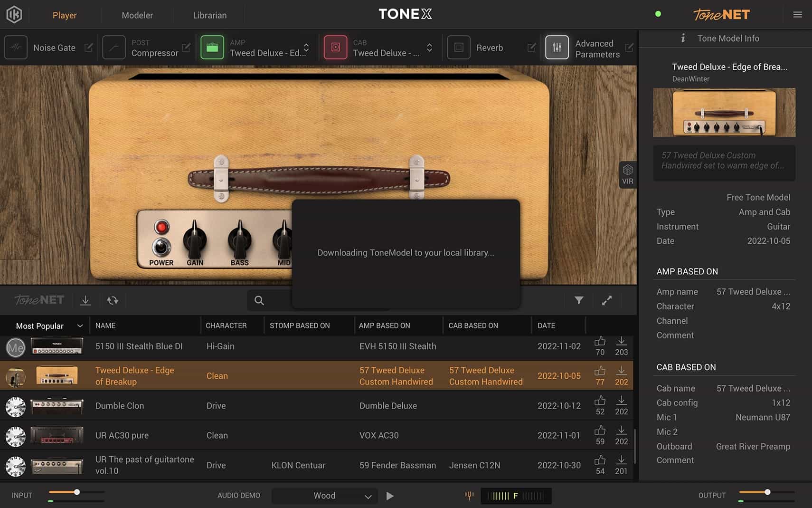The image size is (812, 508).
Task: Open the AMP Tweed Deluxe model selector arrows
Action: point(306,48)
